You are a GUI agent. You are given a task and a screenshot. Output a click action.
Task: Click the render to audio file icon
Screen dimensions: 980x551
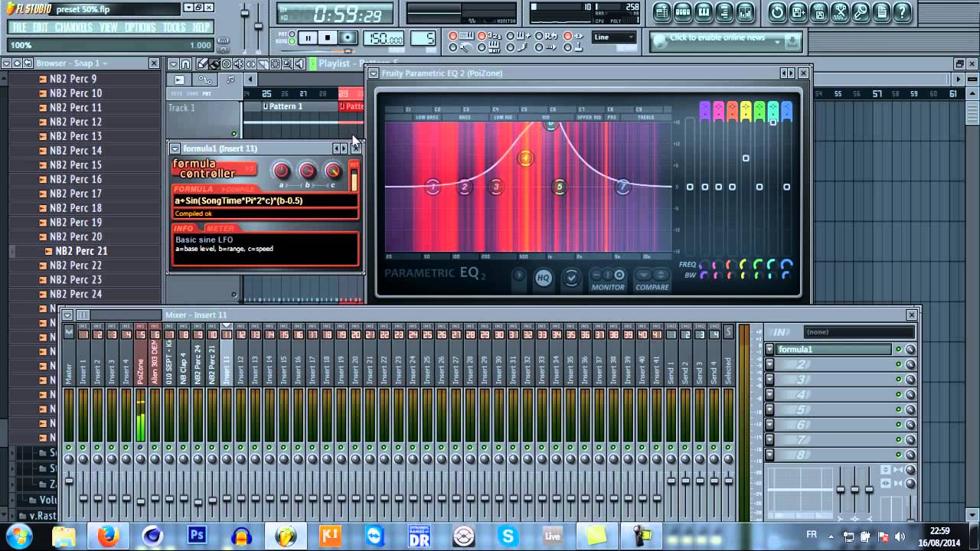[x=819, y=12]
